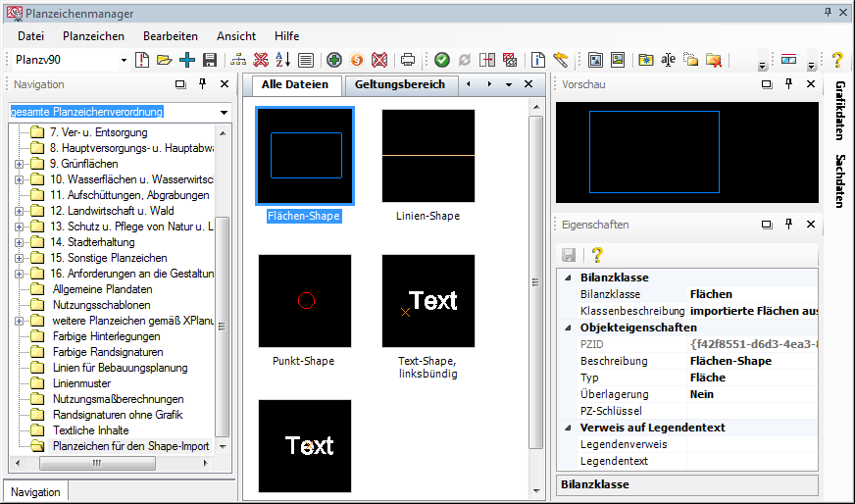Toggle the Vorschau panel pin

pyautogui.click(x=789, y=84)
